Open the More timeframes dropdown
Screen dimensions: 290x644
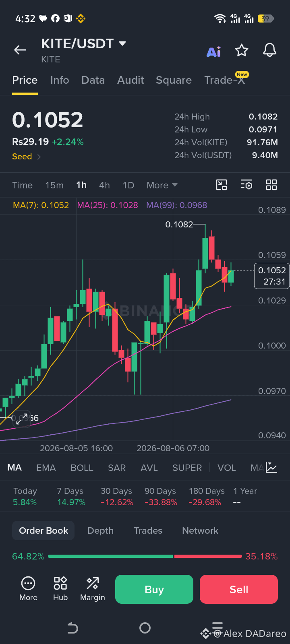162,185
